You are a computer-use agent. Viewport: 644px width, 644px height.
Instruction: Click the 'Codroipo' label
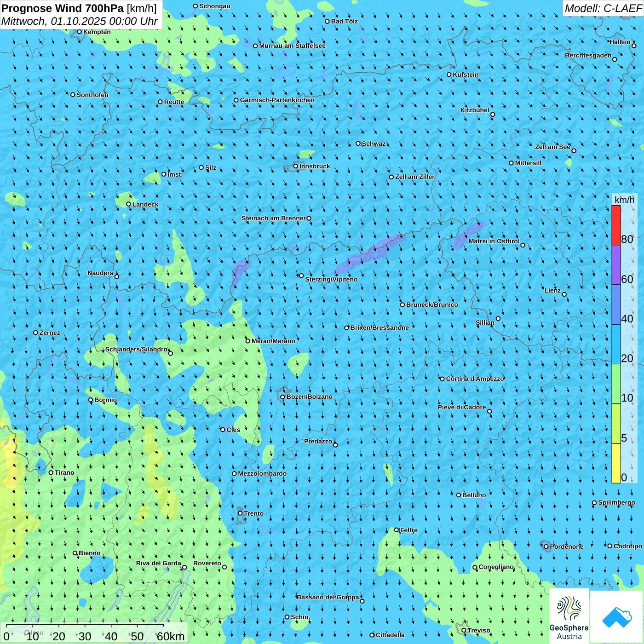[x=628, y=546]
